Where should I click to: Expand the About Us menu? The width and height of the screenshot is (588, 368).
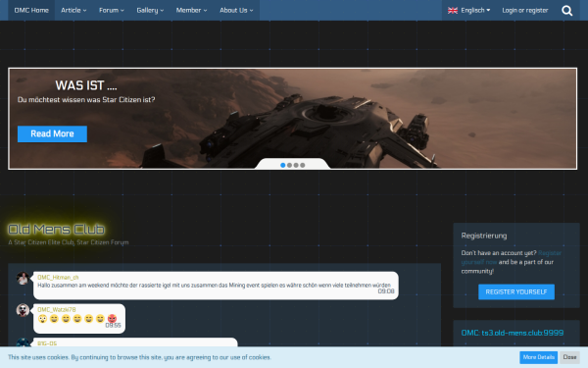236,10
